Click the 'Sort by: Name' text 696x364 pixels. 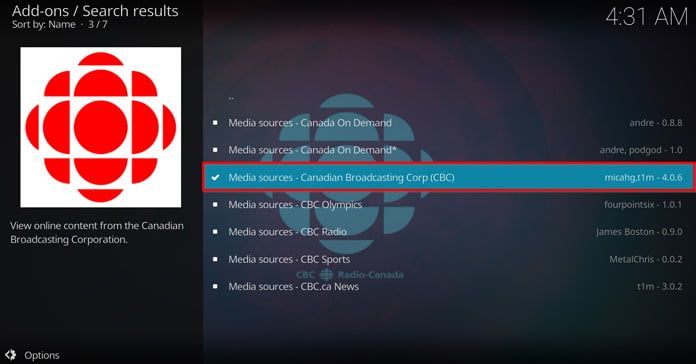[44, 24]
